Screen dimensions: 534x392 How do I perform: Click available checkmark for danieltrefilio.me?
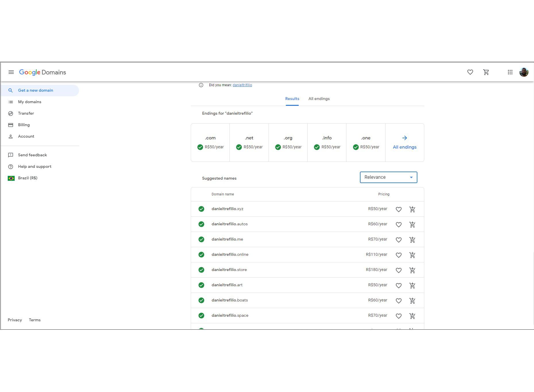[201, 239]
